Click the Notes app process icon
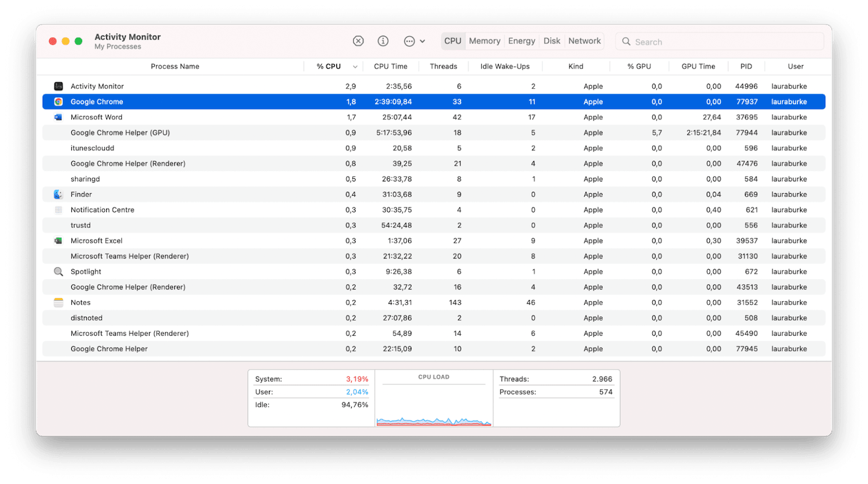The height and width of the screenshot is (484, 868). point(58,303)
